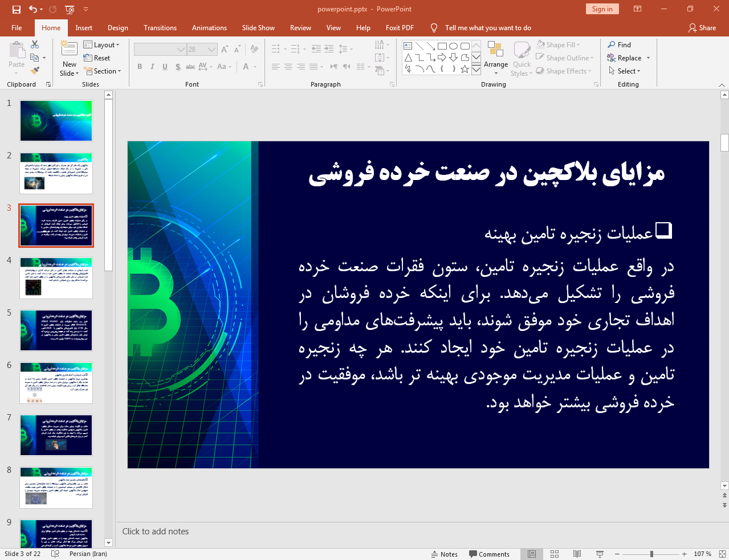This screenshot has height=560, width=729.
Task: Click the Arrange icon in Drawing group
Action: [x=495, y=51]
